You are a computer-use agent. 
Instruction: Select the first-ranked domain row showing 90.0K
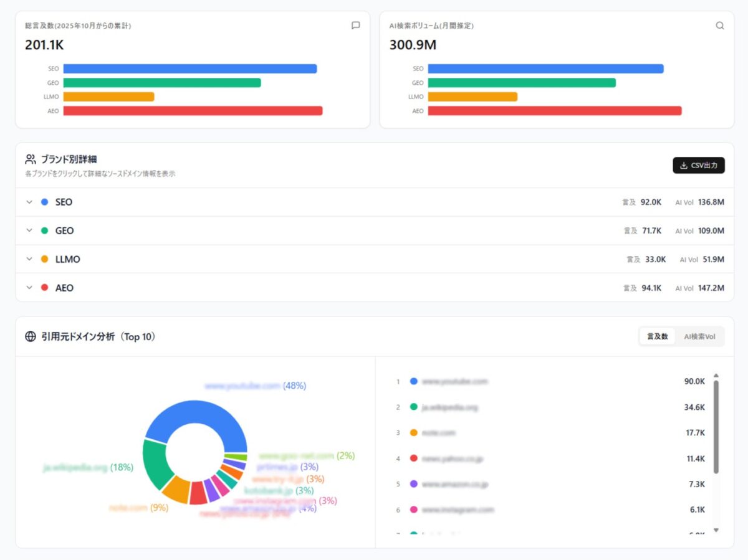(549, 381)
